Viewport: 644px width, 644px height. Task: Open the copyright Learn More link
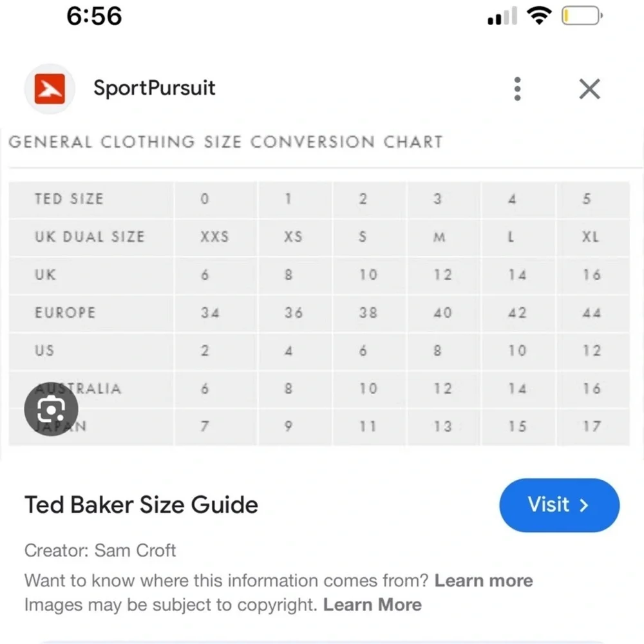coord(372,605)
